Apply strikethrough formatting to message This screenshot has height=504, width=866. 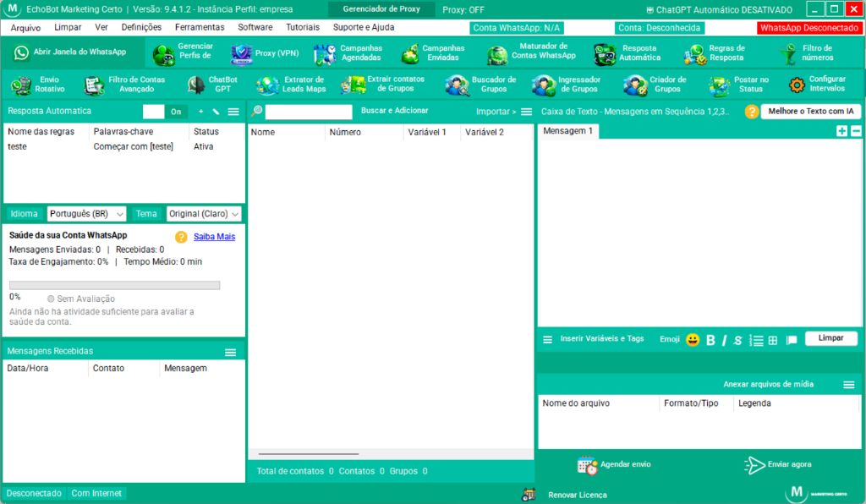click(x=737, y=340)
